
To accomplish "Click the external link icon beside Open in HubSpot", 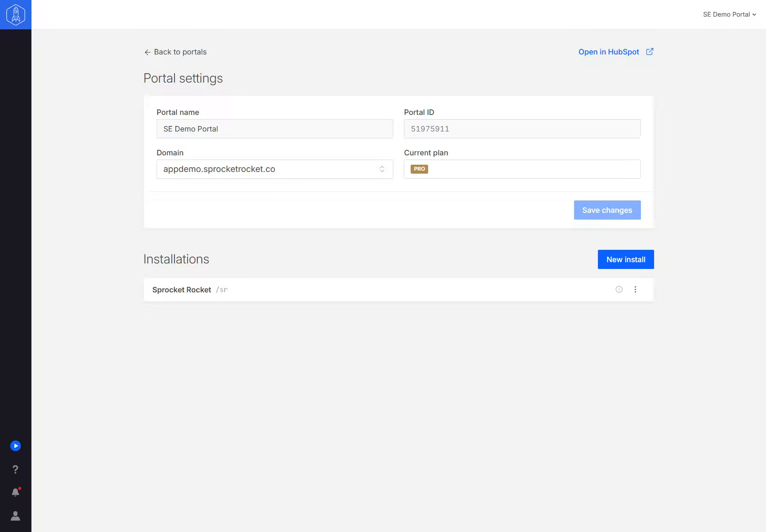I will pyautogui.click(x=649, y=51).
